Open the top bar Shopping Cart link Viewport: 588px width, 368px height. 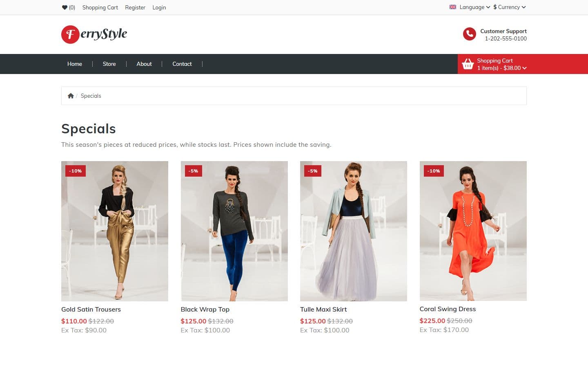pos(100,7)
